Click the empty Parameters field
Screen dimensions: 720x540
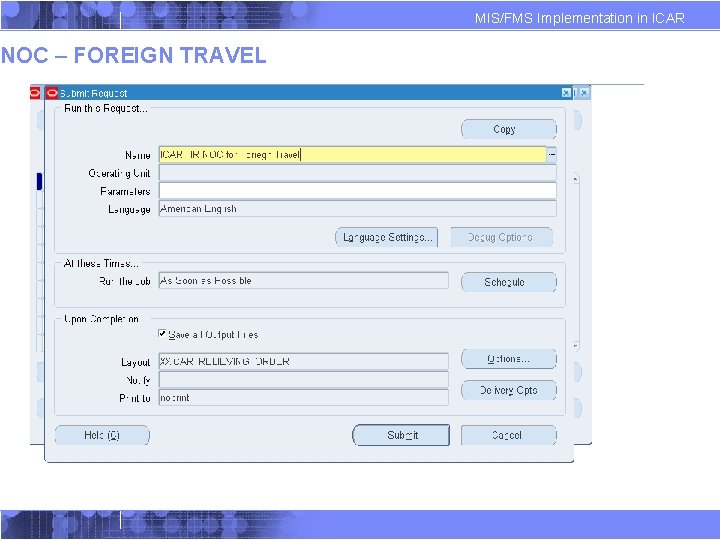pyautogui.click(x=358, y=191)
